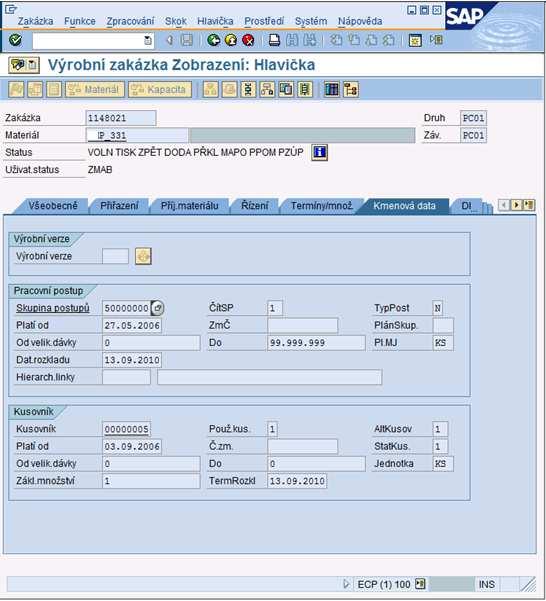The height and width of the screenshot is (601, 546).
Task: Open the Services for Object icon beside title
Action: coord(18,65)
